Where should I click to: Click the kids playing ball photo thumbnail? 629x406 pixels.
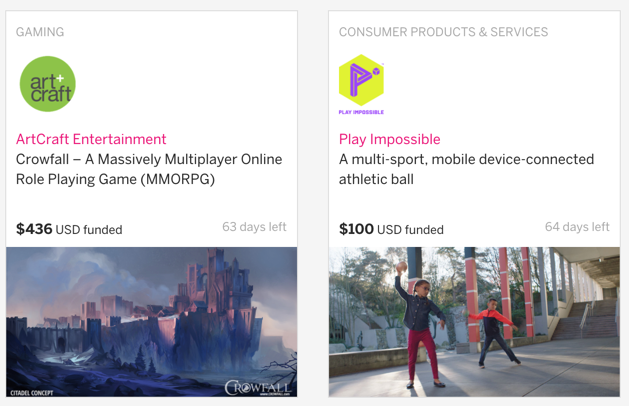tap(474, 322)
